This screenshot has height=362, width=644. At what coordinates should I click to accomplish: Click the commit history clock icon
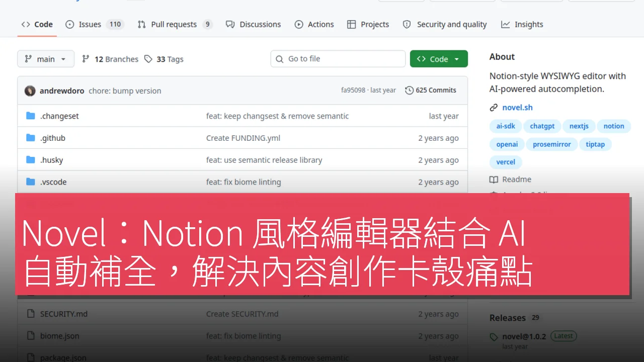(x=409, y=90)
